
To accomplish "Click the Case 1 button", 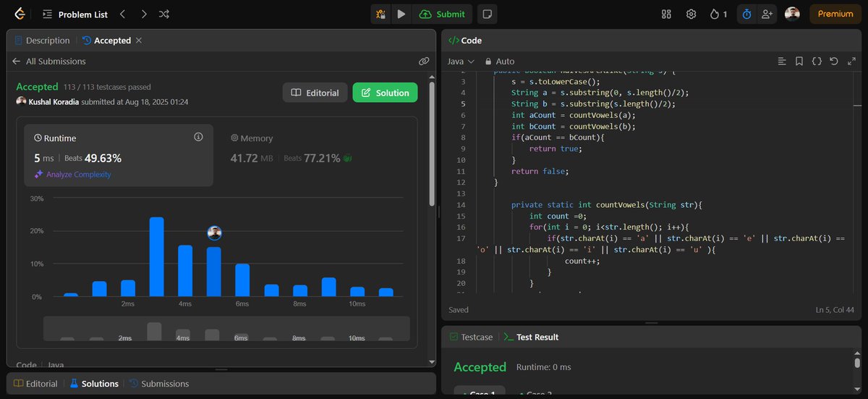I will pyautogui.click(x=478, y=393).
